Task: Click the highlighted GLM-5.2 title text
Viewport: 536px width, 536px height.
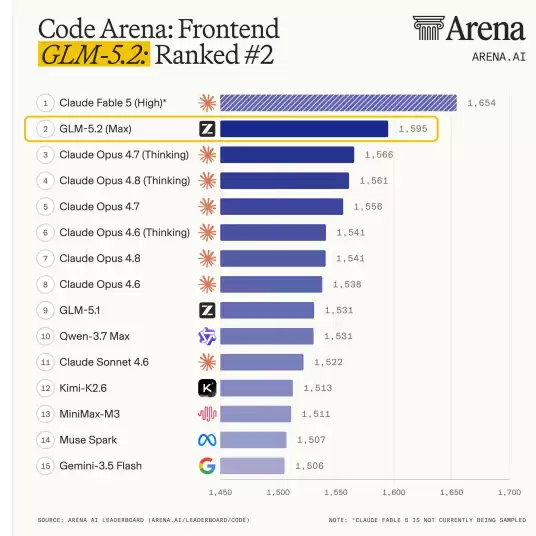Action: click(94, 54)
